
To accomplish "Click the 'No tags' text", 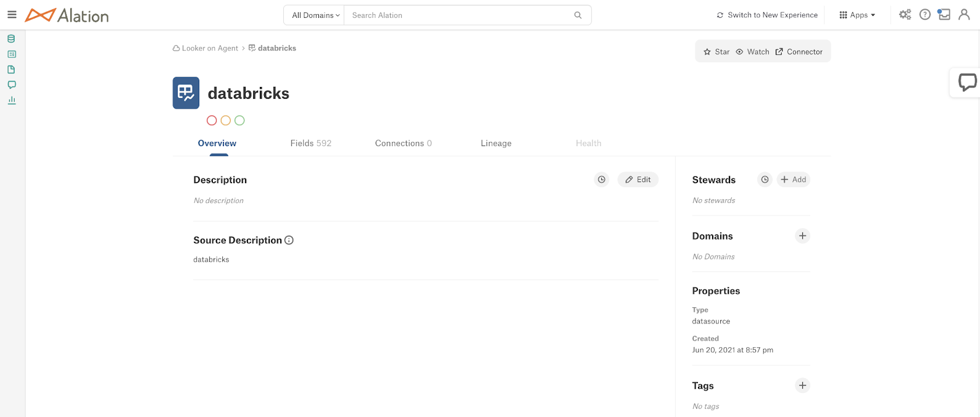I will coord(706,407).
